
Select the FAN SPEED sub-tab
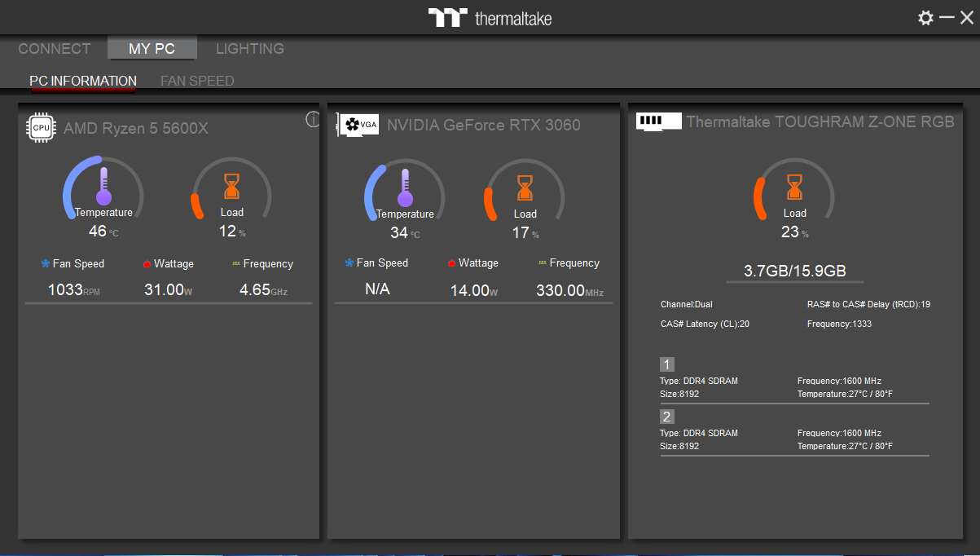coord(197,81)
